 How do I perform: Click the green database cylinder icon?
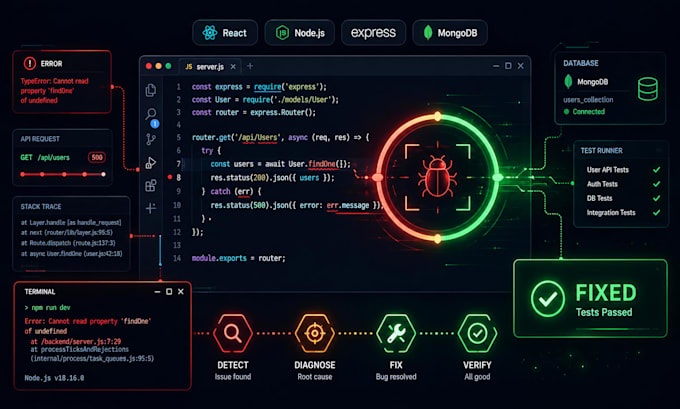point(647,88)
